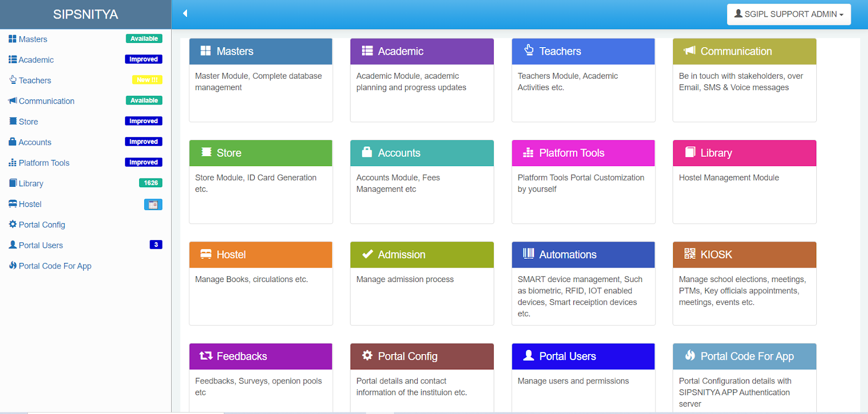Viewport: 868px width, 414px height.
Task: Open Hostel from the sidebar
Action: coord(30,204)
